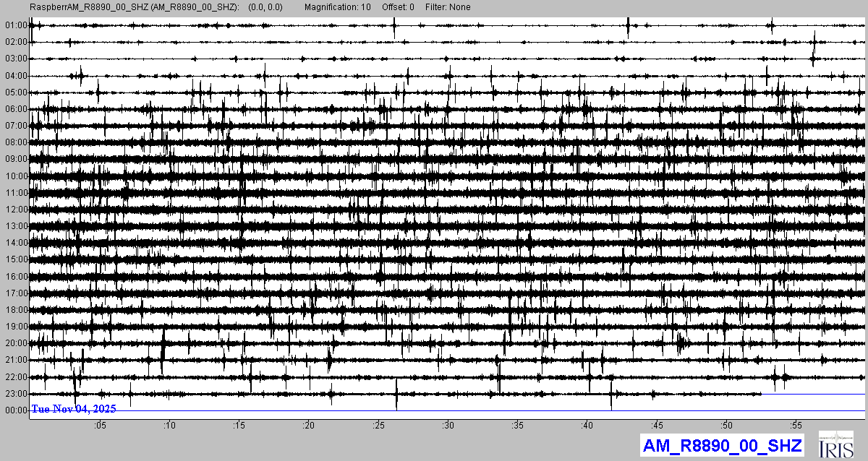Select the 01:00 hour trace label

tap(15, 25)
